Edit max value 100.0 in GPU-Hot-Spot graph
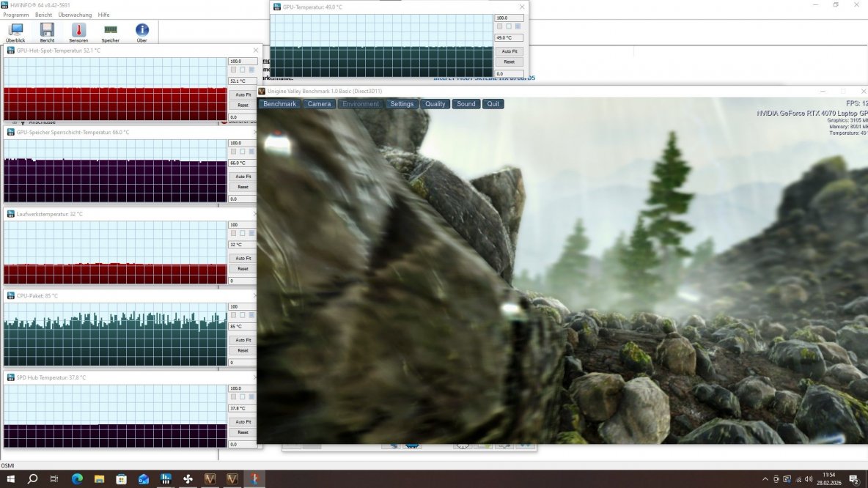Viewport: 868px width, 488px height. (x=243, y=62)
